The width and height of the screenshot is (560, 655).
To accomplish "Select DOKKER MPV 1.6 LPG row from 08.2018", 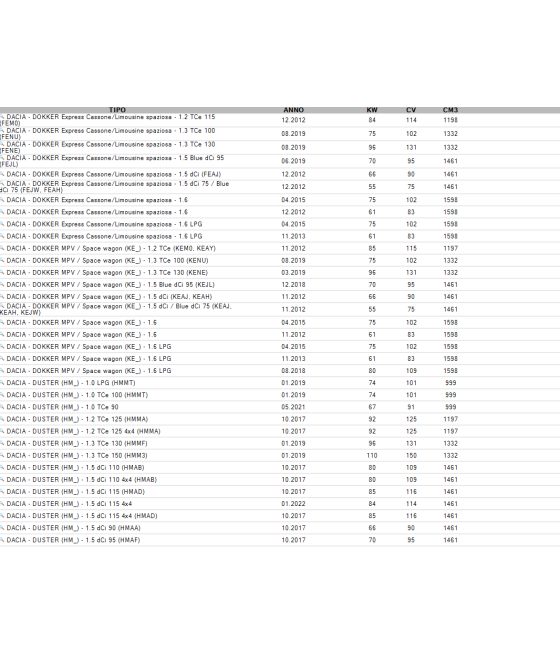I will point(280,371).
